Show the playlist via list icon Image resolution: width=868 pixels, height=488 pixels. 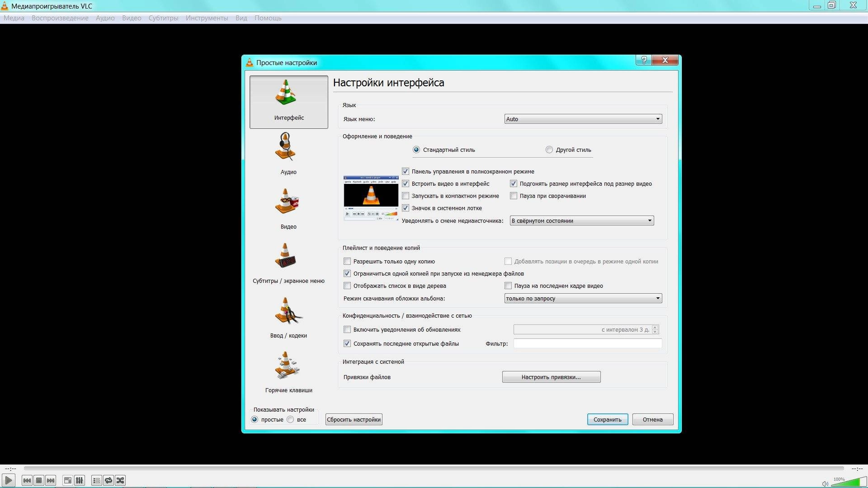point(96,480)
